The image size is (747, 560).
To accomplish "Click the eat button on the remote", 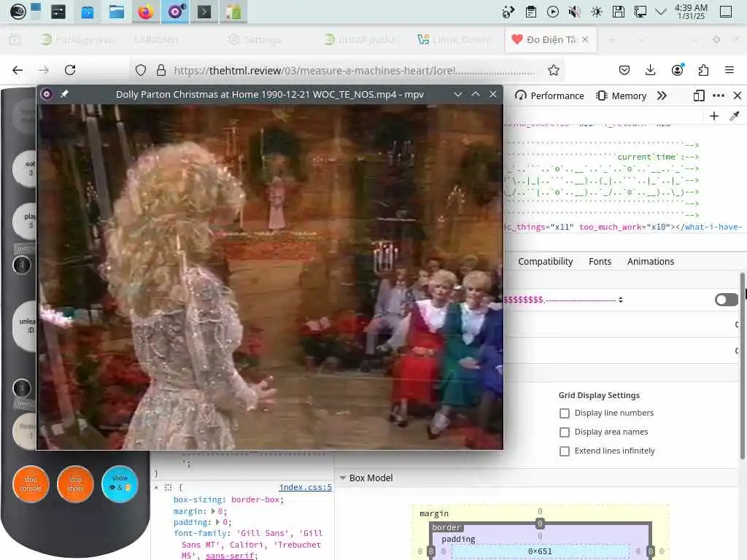I will pos(26,168).
